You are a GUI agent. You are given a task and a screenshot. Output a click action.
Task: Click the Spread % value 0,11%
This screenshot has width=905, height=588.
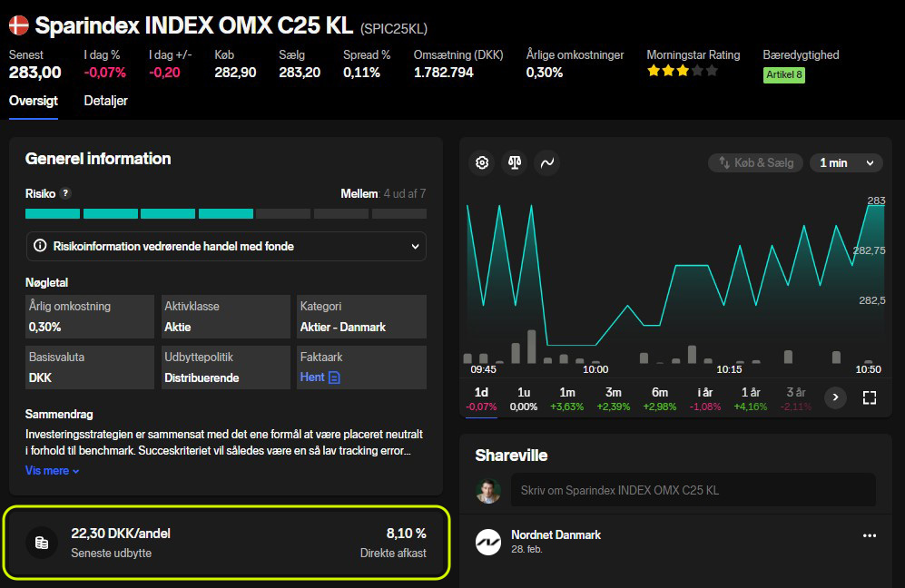click(361, 73)
